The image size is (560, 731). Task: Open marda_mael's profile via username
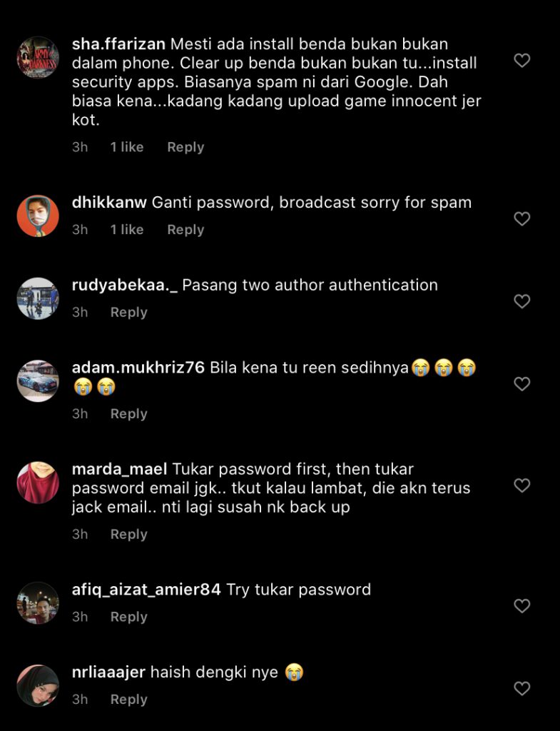pos(119,469)
